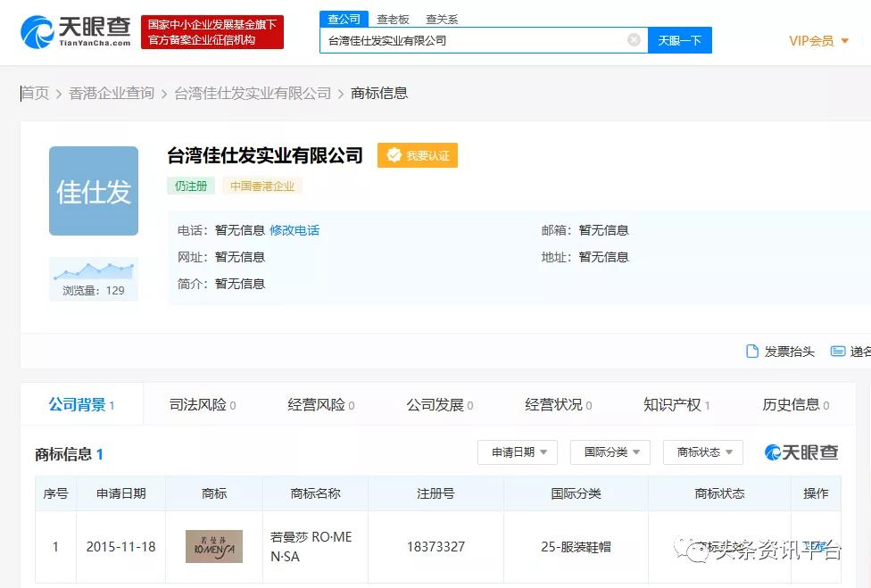Click the 修改电话 link
Image resolution: width=871 pixels, height=588 pixels.
(295, 229)
